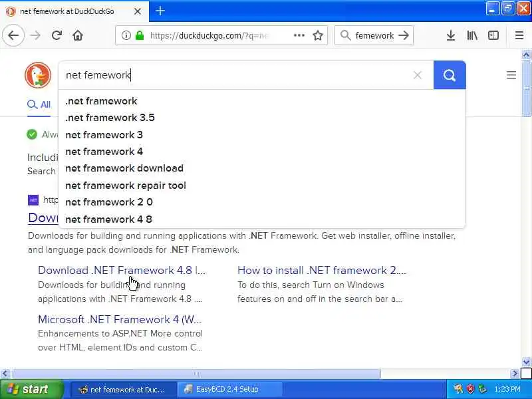The width and height of the screenshot is (532, 399).
Task: Bookmark this page with the star
Action: (318, 35)
